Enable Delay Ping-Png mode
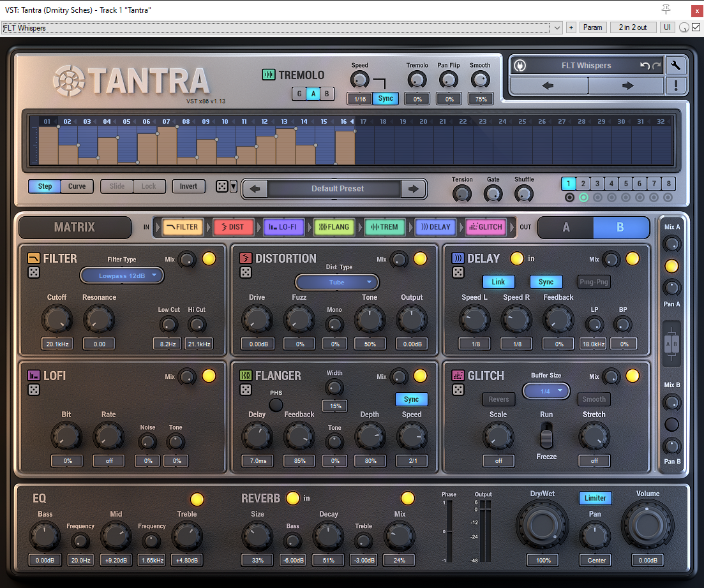704x588 pixels. click(x=594, y=282)
